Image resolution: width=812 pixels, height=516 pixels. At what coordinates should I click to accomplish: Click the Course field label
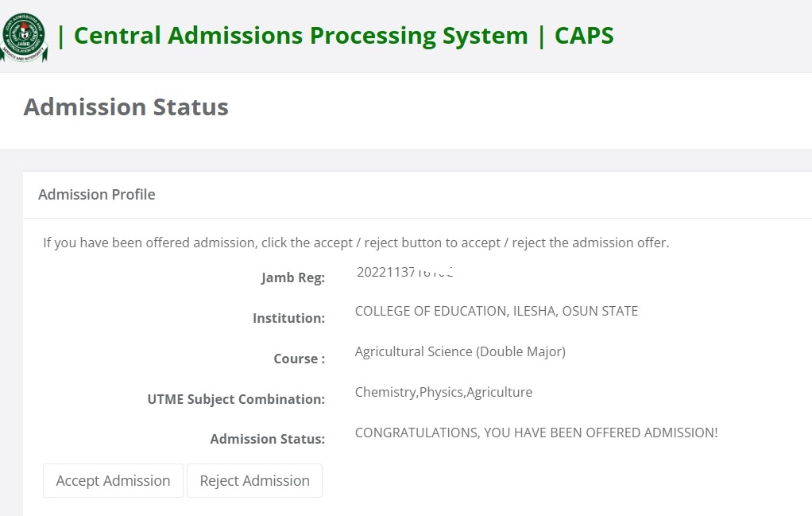(299, 359)
